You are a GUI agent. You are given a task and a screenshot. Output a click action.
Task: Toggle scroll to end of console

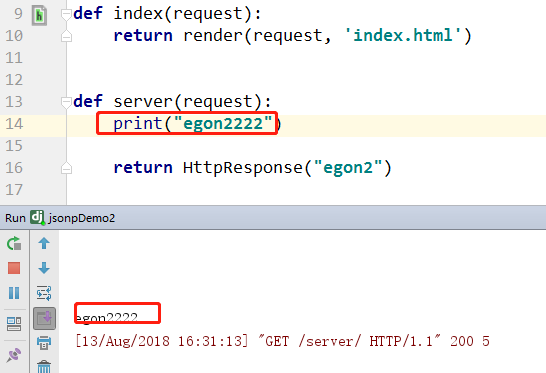click(44, 318)
